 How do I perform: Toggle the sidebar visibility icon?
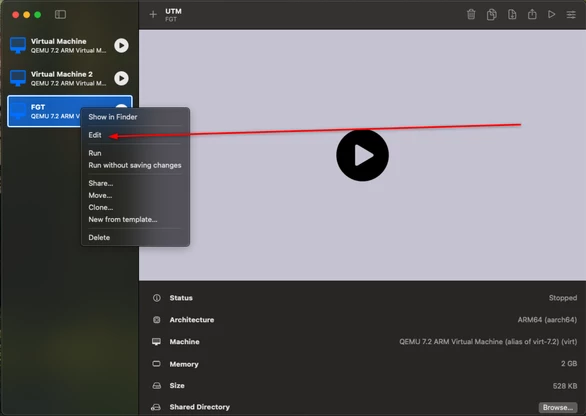click(x=60, y=15)
